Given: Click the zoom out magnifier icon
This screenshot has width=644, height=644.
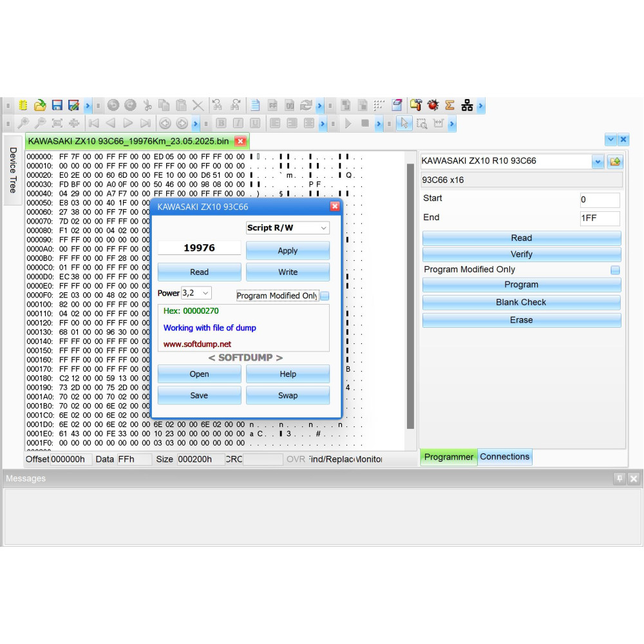Looking at the screenshot, I should [40, 123].
